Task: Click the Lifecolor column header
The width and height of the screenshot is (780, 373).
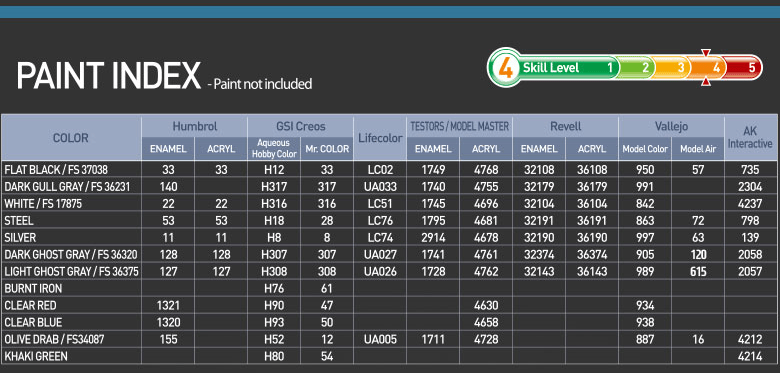Action: pos(380,138)
